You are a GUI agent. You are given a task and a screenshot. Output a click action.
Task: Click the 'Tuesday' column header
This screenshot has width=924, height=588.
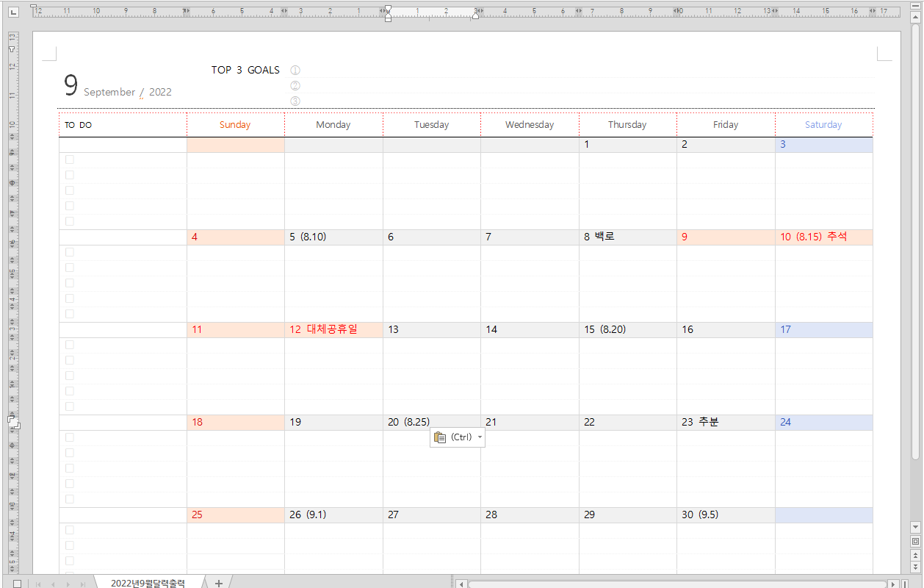coord(431,125)
